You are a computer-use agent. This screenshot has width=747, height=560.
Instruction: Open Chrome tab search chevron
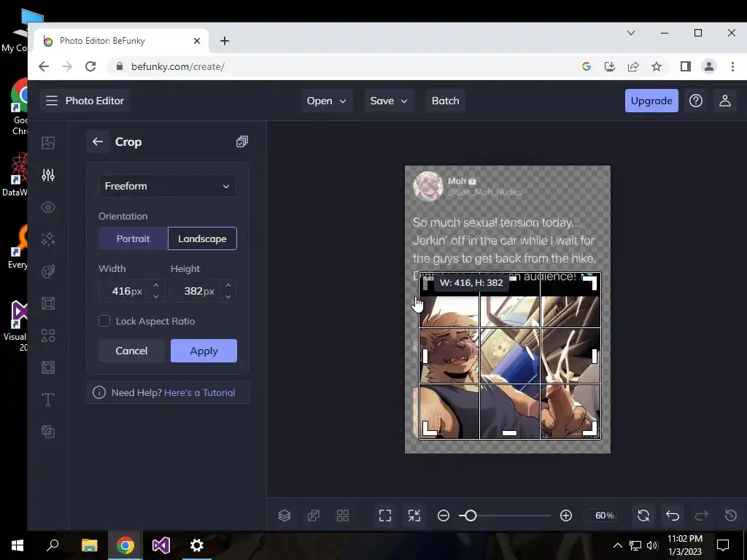point(631,33)
